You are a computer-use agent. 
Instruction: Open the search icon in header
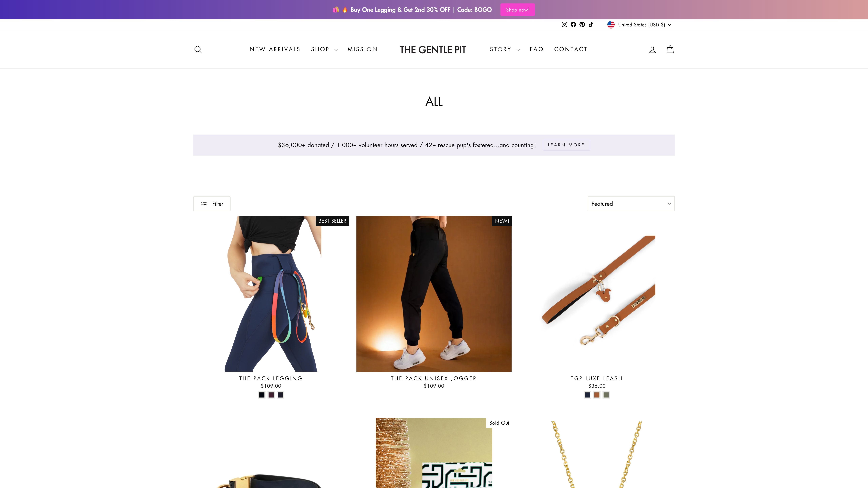pos(198,49)
